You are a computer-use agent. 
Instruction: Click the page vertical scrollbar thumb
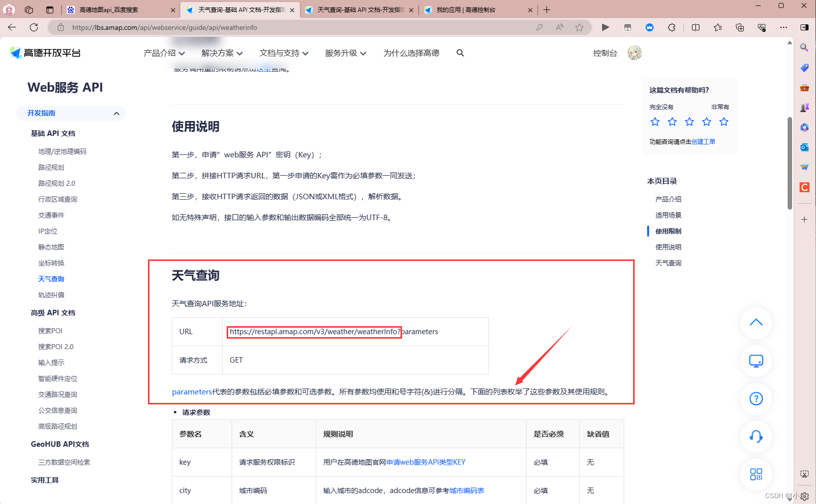point(790,163)
